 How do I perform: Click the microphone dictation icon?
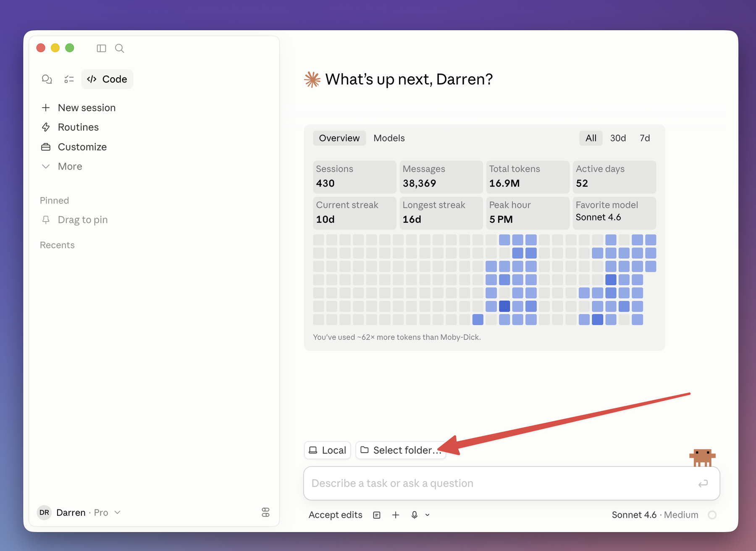point(415,515)
